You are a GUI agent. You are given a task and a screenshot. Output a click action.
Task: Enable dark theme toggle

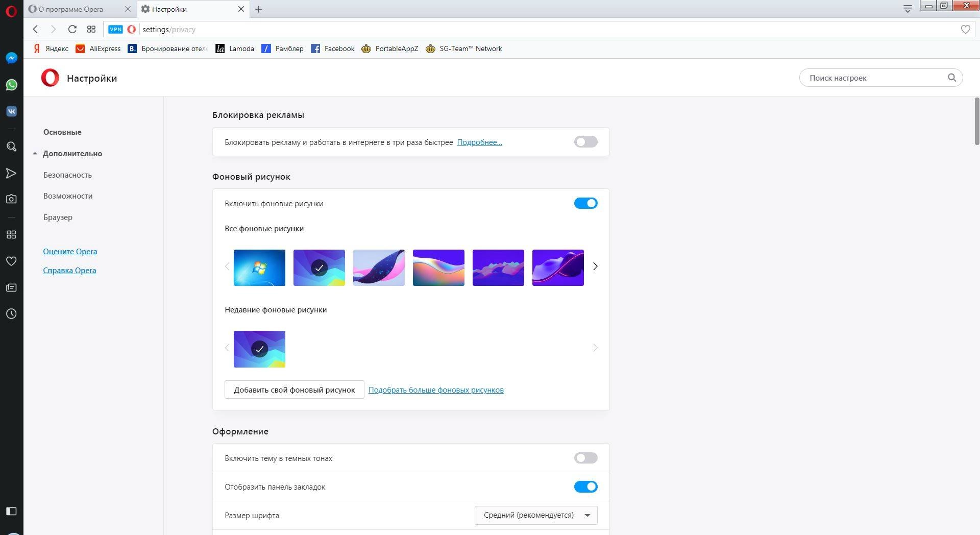[585, 458]
